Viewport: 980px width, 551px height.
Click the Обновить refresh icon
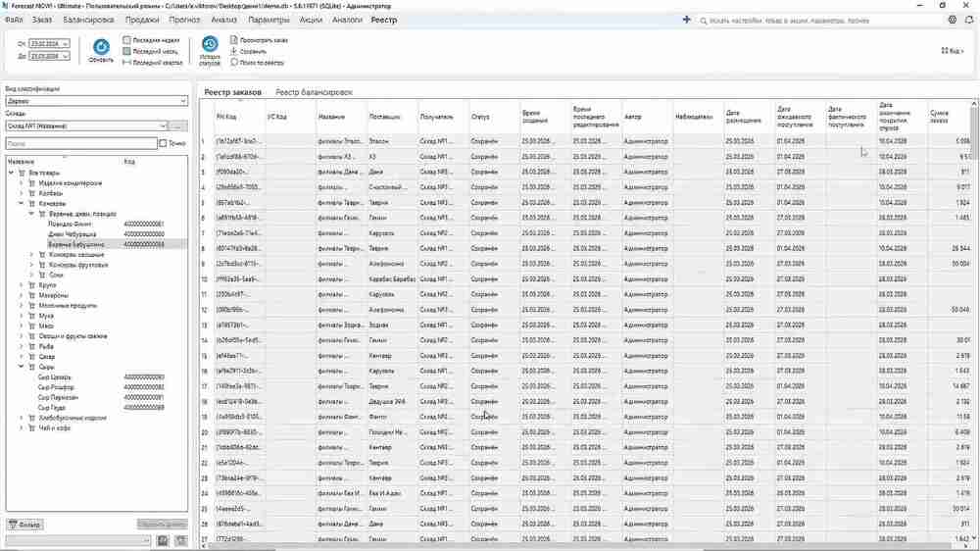[101, 47]
